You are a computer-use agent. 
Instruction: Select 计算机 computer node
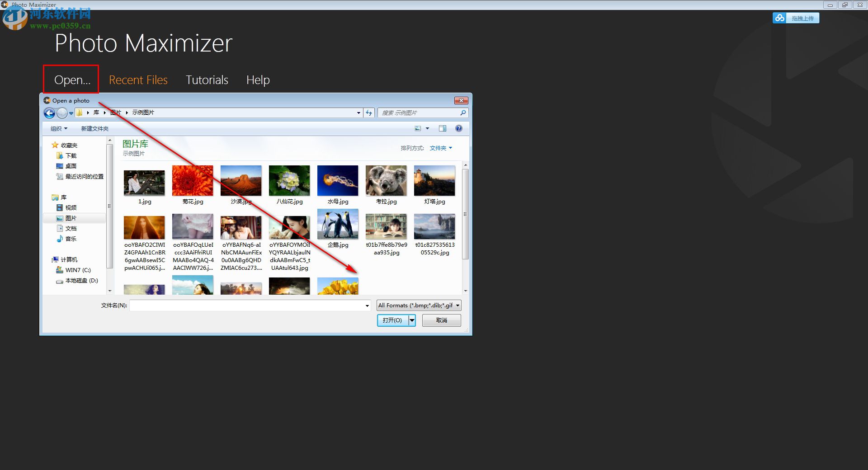65,260
